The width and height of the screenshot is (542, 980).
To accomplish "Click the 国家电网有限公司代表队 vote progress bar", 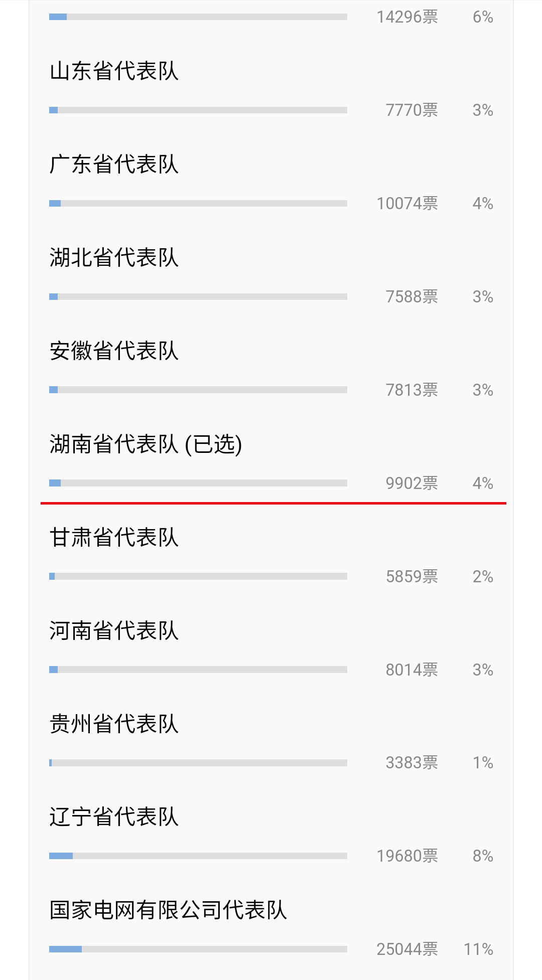I will tap(198, 949).
